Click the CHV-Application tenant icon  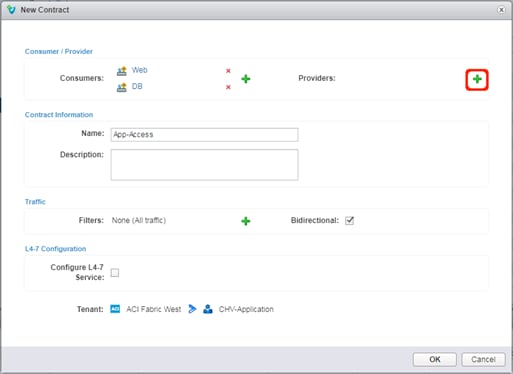point(208,309)
